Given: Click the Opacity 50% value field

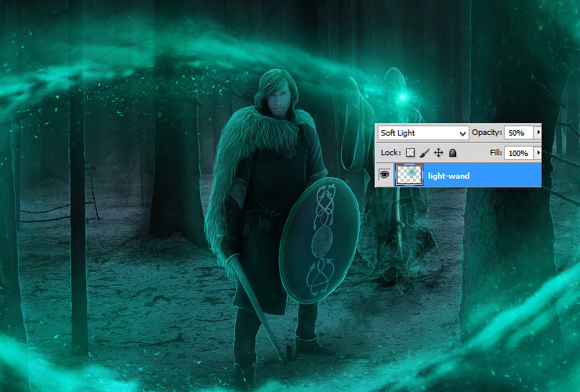Looking at the screenshot, I should click(x=519, y=132).
